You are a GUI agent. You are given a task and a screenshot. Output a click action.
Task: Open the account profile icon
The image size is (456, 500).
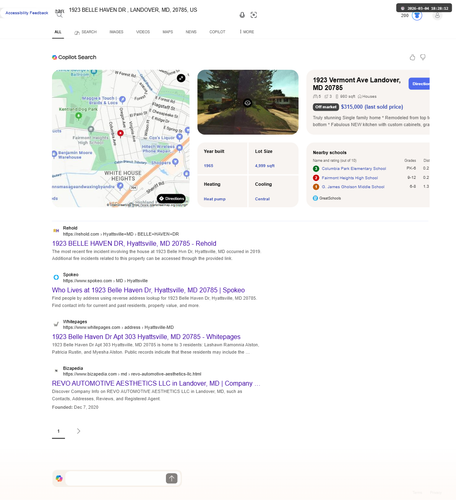click(x=437, y=15)
